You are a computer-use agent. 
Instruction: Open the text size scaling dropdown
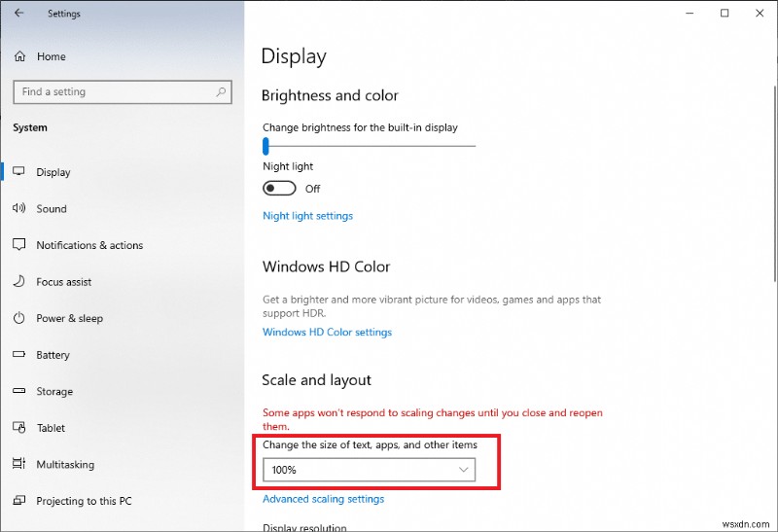point(369,470)
